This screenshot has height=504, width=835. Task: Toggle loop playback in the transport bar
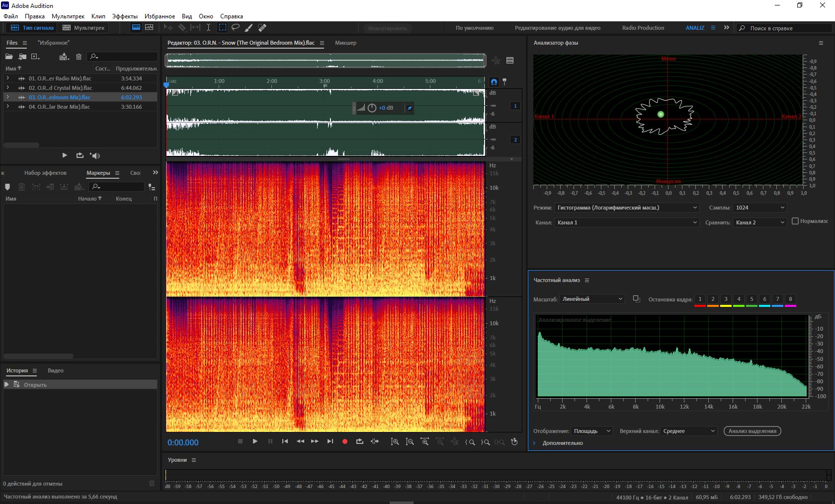coord(359,441)
